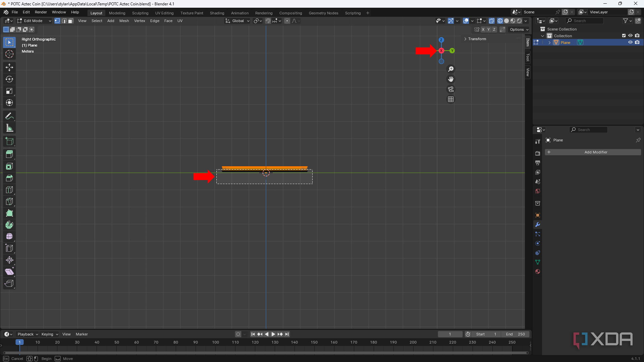Select the Move tool

click(9, 67)
